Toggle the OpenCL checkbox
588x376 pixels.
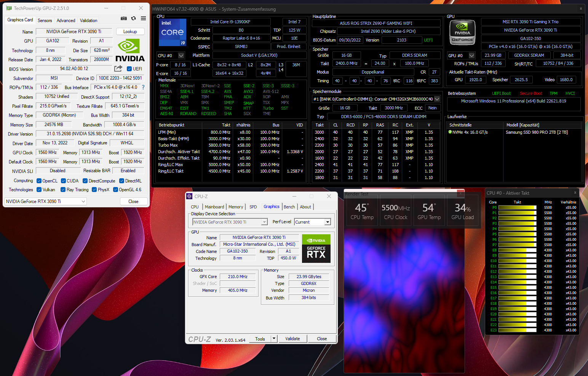point(39,181)
